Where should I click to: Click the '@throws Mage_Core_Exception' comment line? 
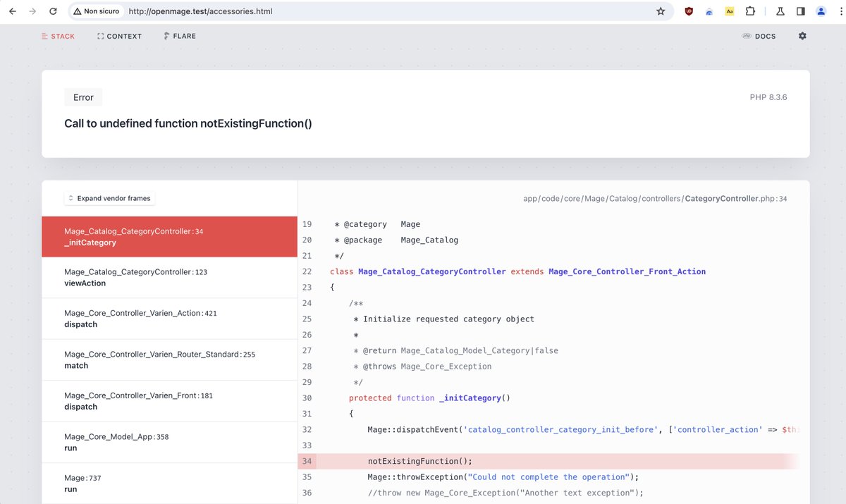pos(422,366)
